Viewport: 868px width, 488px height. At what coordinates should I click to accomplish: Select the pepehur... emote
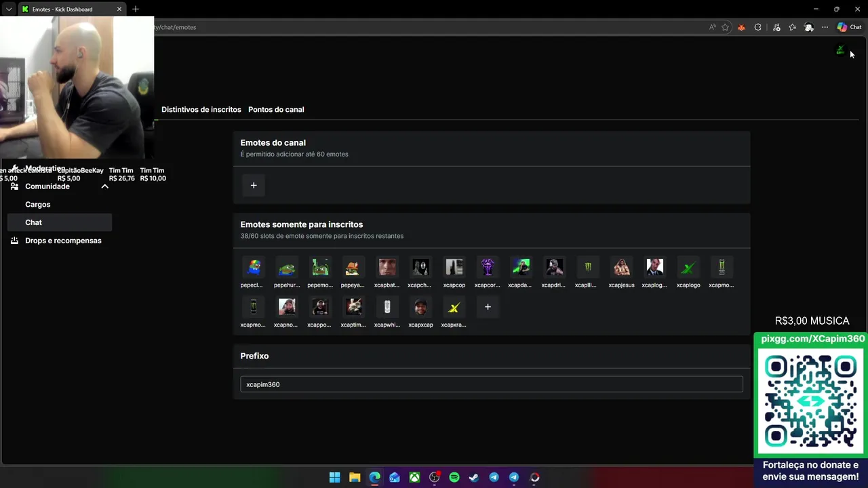pyautogui.click(x=287, y=267)
